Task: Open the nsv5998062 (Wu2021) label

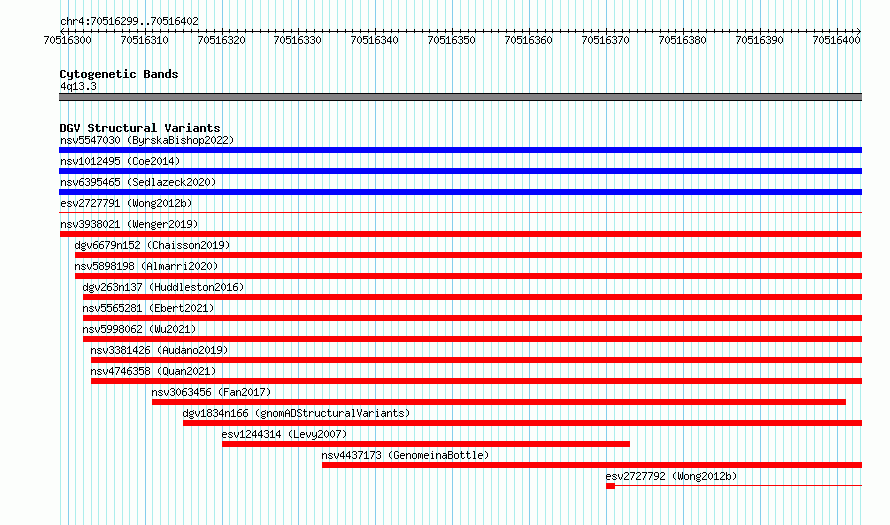Action: 140,329
